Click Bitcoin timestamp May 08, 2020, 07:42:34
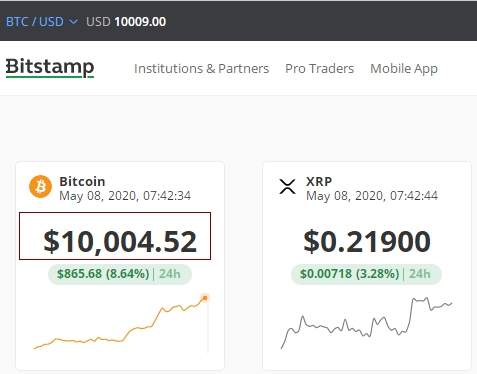477x374 pixels. [x=125, y=196]
